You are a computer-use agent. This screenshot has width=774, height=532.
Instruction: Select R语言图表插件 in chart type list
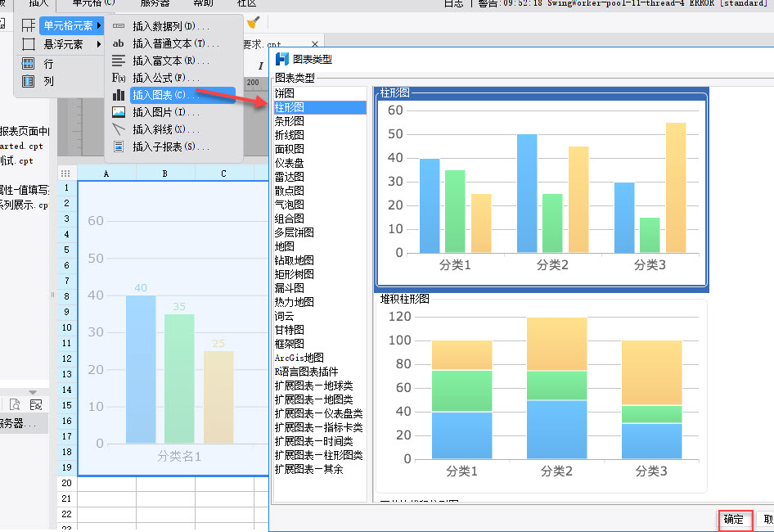320,372
